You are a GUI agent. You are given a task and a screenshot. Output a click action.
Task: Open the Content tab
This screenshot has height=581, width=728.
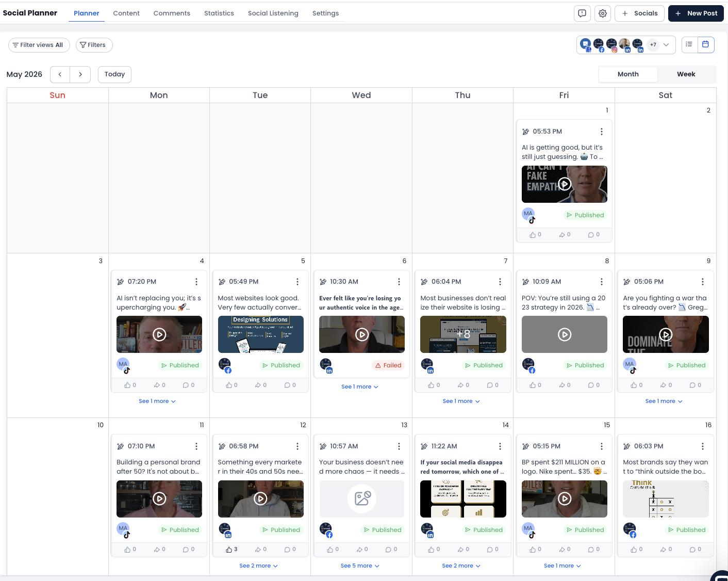click(126, 13)
